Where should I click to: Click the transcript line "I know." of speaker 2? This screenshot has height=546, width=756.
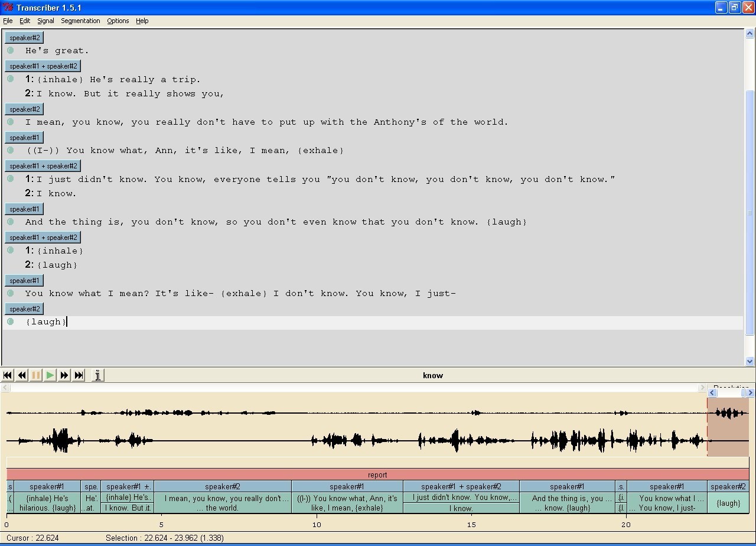point(56,193)
